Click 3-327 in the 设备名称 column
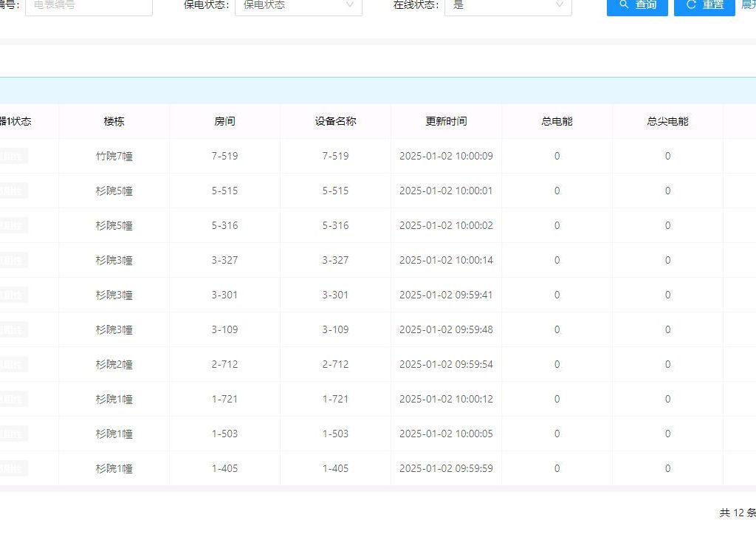 tap(336, 261)
